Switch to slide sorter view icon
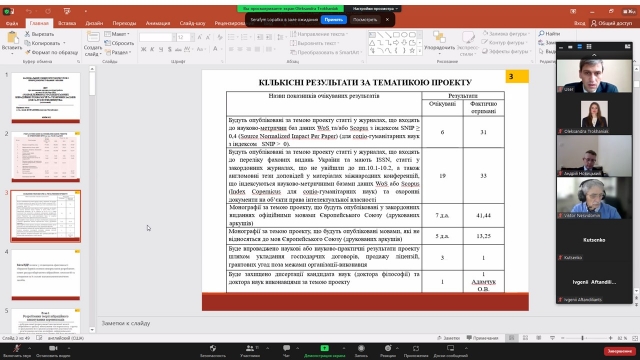The height and width of the screenshot is (360, 640). 525,338
